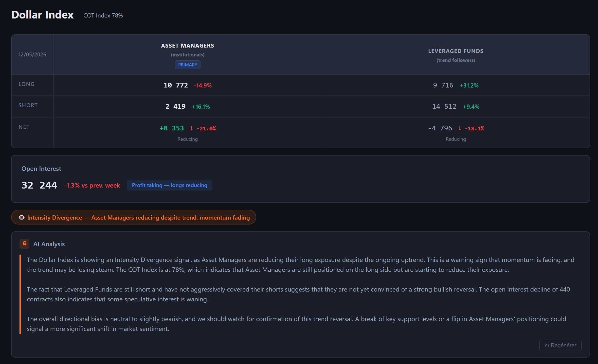Click the red down arrow beside -18.1%
Screen dimensions: 598x364
point(460,128)
